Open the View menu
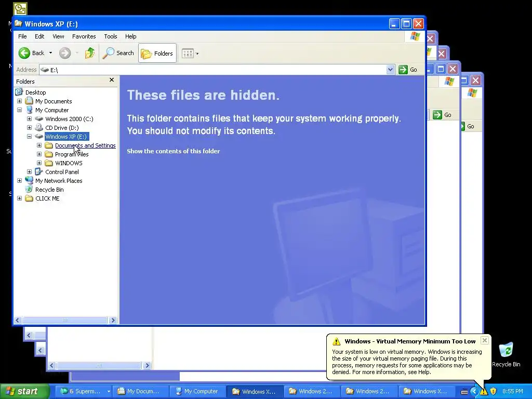Screen dimensions: 532x399 point(58,36)
